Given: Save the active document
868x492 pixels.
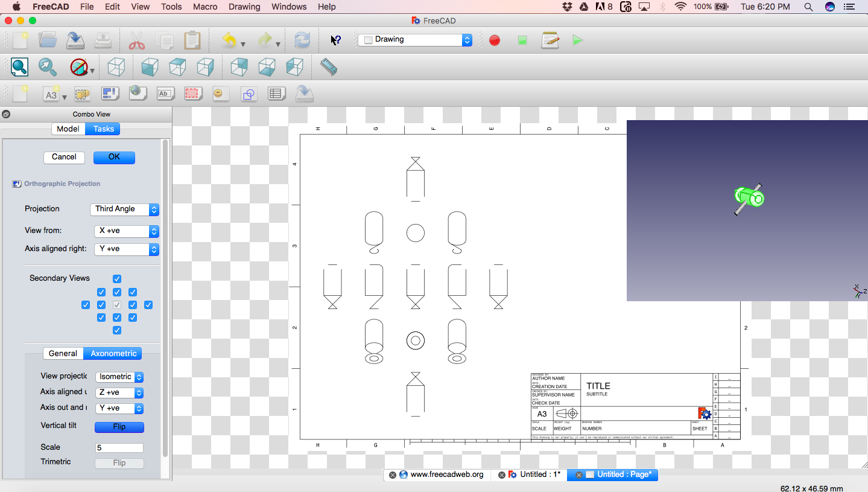Looking at the screenshot, I should 75,40.
